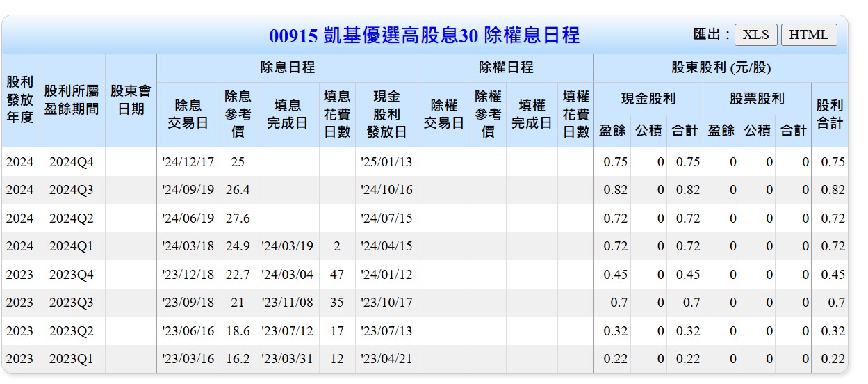
Task: Click the 股利所屬盈餘期間 column header
Action: click(x=72, y=100)
